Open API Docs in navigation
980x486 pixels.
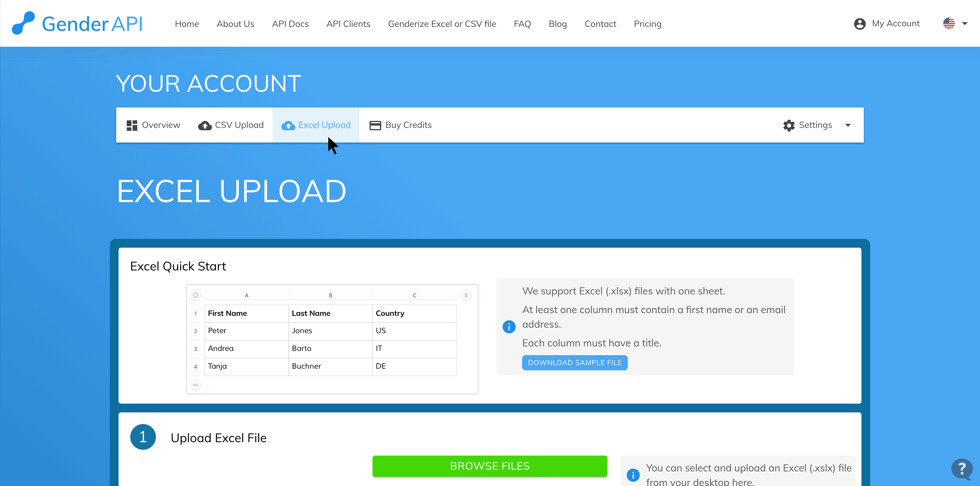290,24
